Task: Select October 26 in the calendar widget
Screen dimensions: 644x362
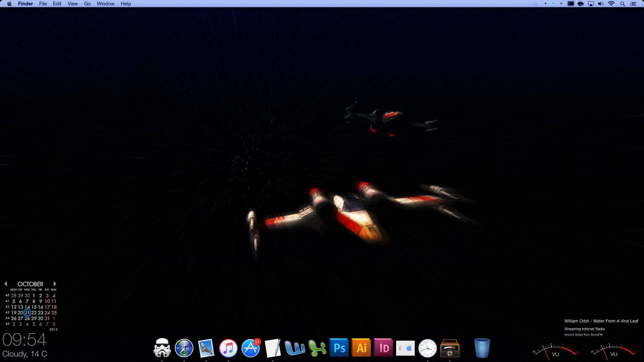Action: [x=14, y=318]
